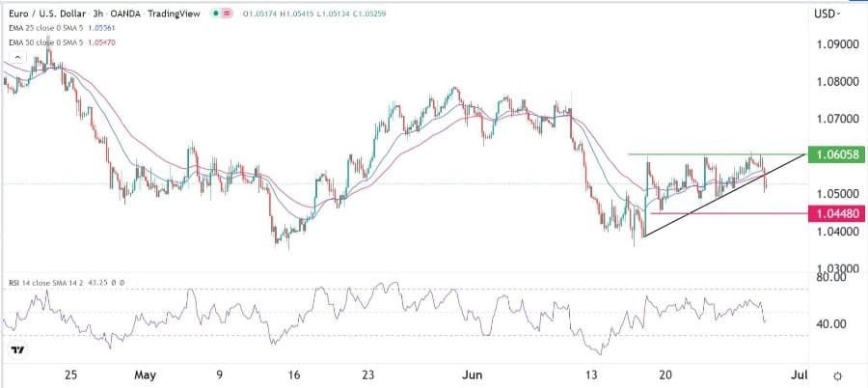
Task: Click the 1.03000 price axis label
Action: tap(838, 268)
